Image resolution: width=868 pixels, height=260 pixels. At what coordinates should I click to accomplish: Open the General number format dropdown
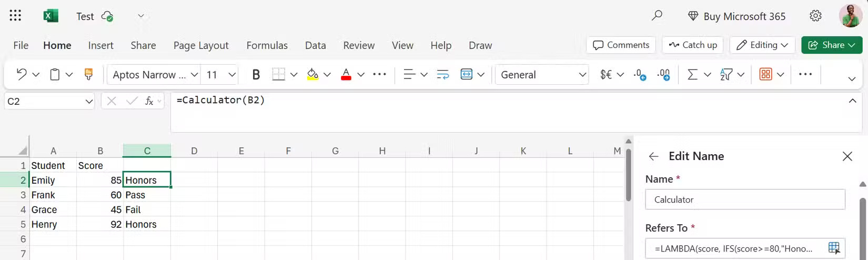point(582,75)
